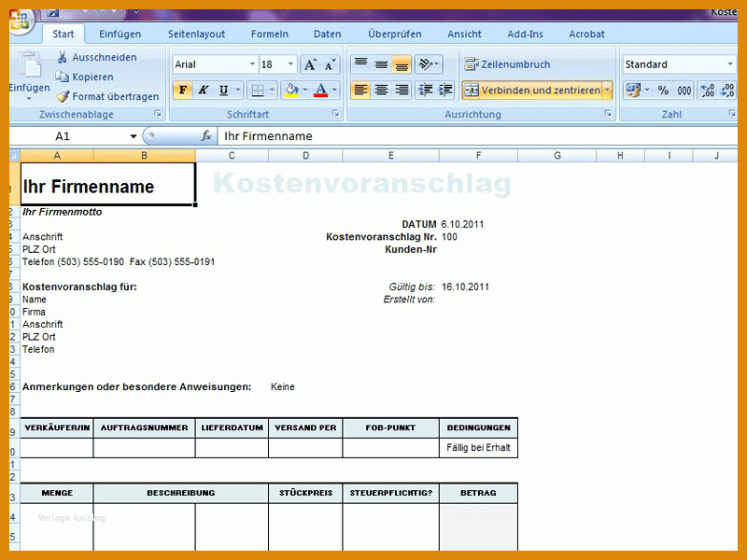Open the Name Box dropdown arrow
The width and height of the screenshot is (747, 560).
point(134,136)
